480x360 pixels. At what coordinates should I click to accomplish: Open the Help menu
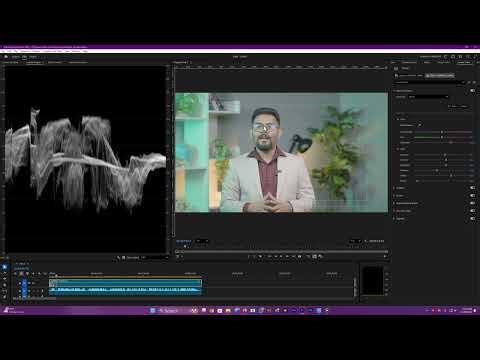tap(85, 51)
